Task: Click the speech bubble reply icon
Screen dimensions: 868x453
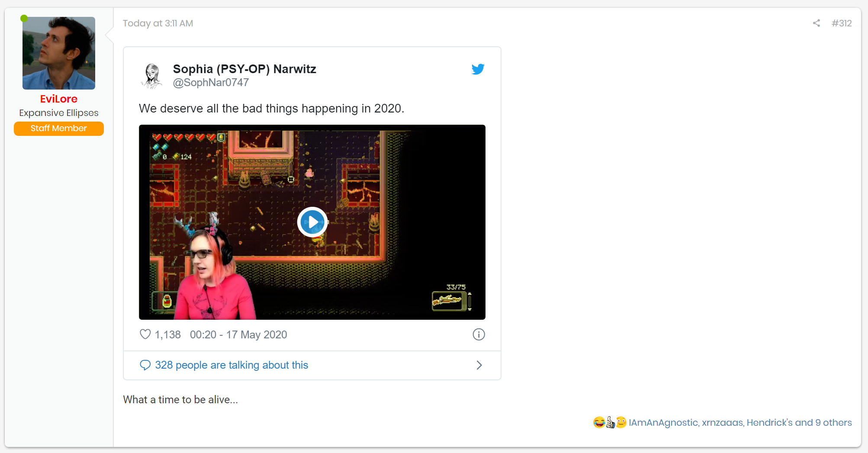Action: tap(145, 365)
